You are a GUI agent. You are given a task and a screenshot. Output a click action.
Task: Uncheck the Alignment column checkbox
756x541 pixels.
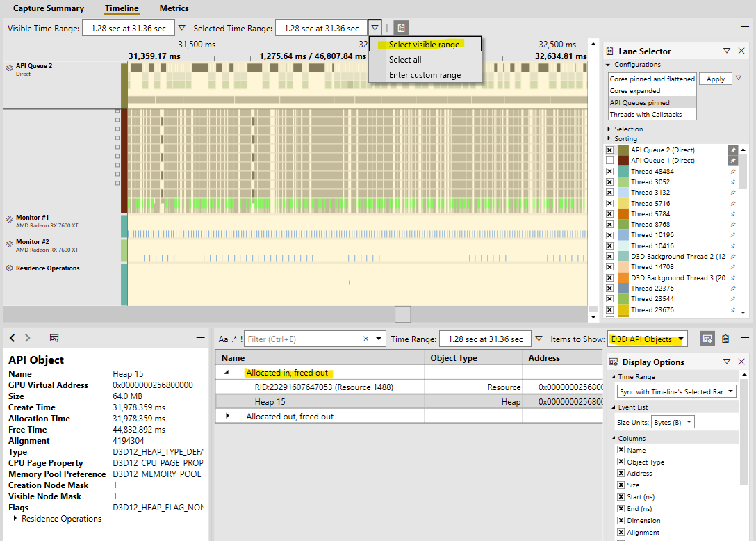[621, 532]
